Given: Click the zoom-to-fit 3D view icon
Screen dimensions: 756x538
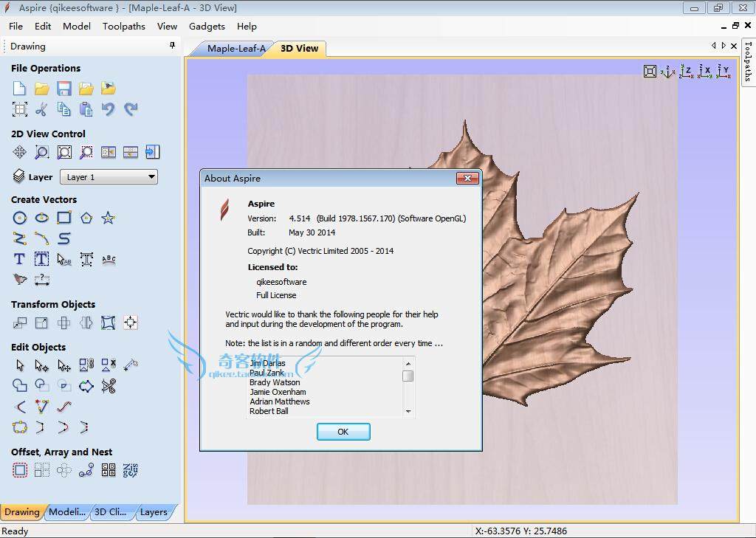Looking at the screenshot, I should [650, 72].
